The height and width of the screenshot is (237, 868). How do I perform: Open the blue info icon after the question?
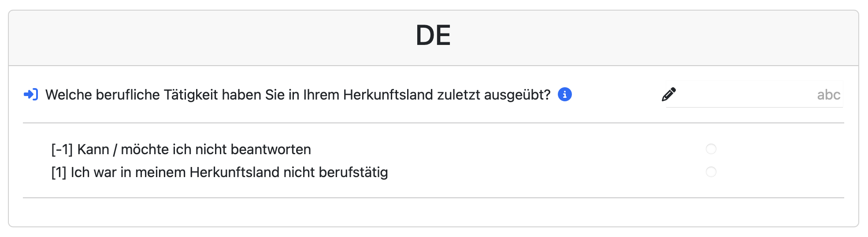[x=564, y=94]
